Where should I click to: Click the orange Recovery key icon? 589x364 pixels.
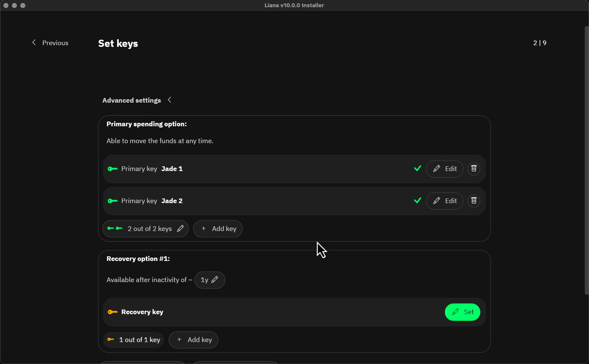112,312
